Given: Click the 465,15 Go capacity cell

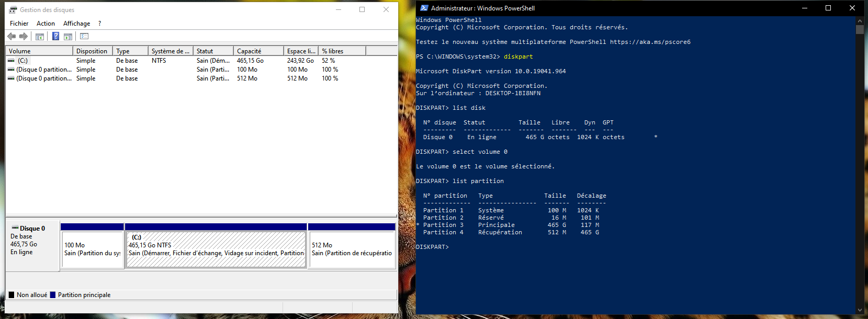Looking at the screenshot, I should tap(250, 61).
